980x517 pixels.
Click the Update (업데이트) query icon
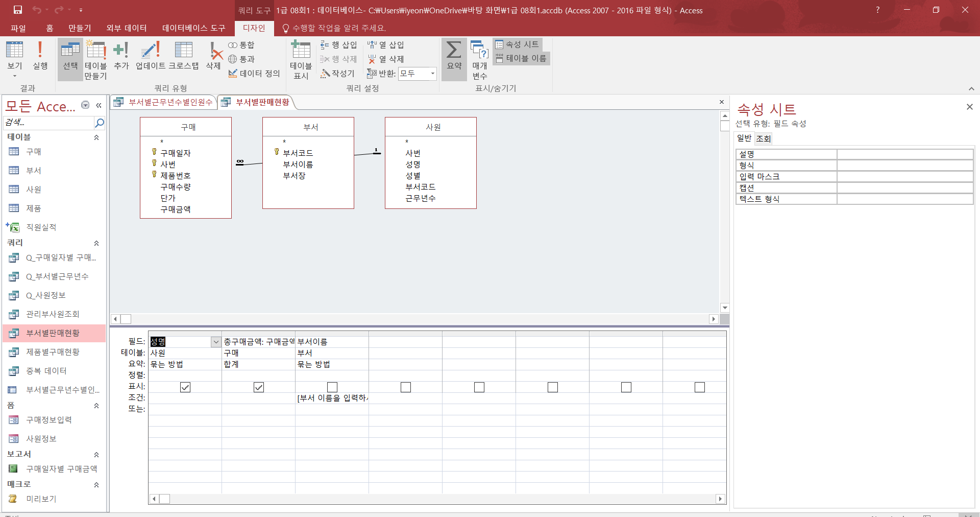(151, 55)
